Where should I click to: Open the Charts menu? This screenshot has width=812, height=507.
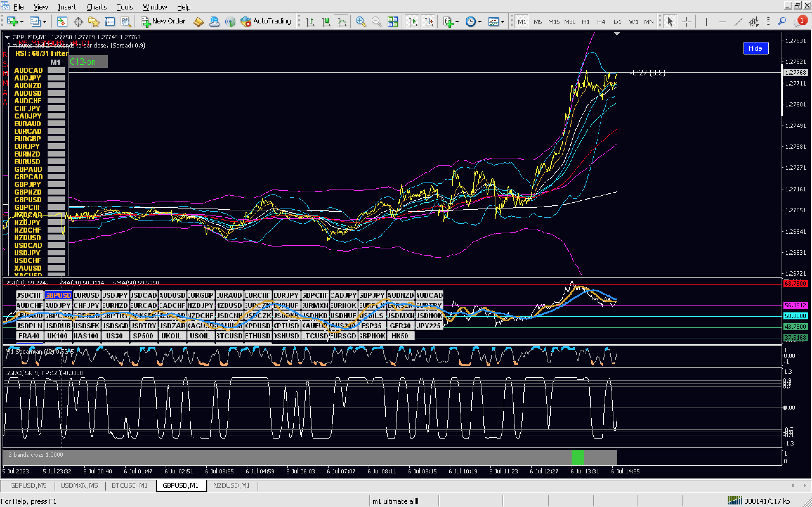pos(96,7)
